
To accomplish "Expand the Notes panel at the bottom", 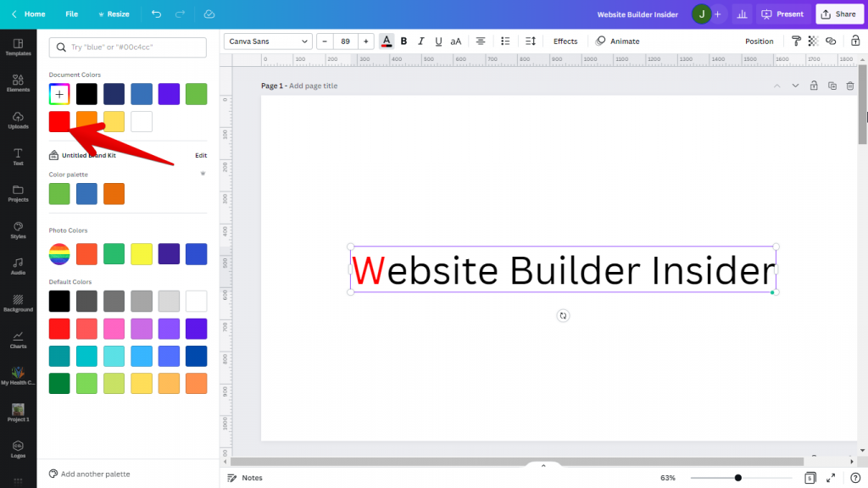I will click(x=244, y=478).
